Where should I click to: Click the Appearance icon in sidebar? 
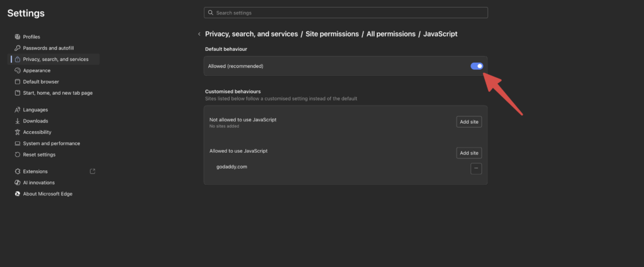[18, 71]
